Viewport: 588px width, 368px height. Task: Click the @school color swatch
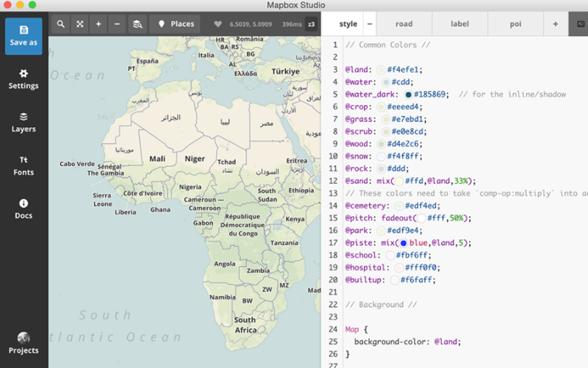(390, 255)
